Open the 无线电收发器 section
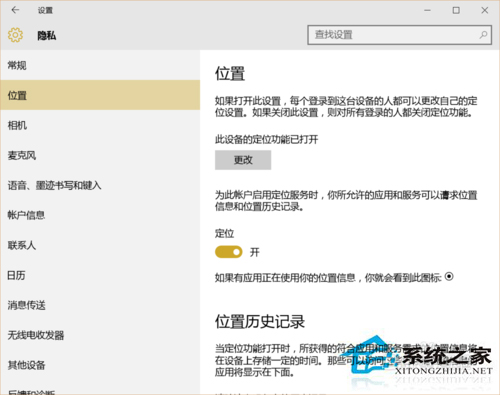This screenshot has width=500, height=395. pyautogui.click(x=100, y=335)
